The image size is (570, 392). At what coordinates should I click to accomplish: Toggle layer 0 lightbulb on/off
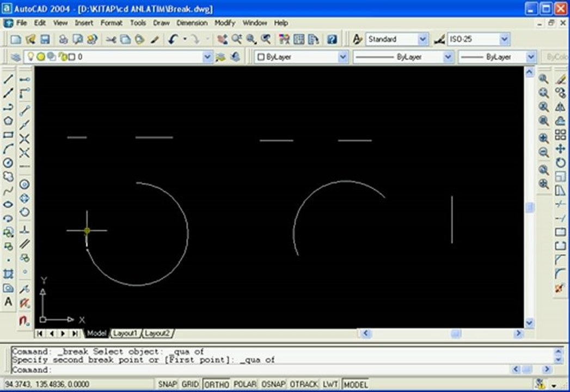click(31, 57)
